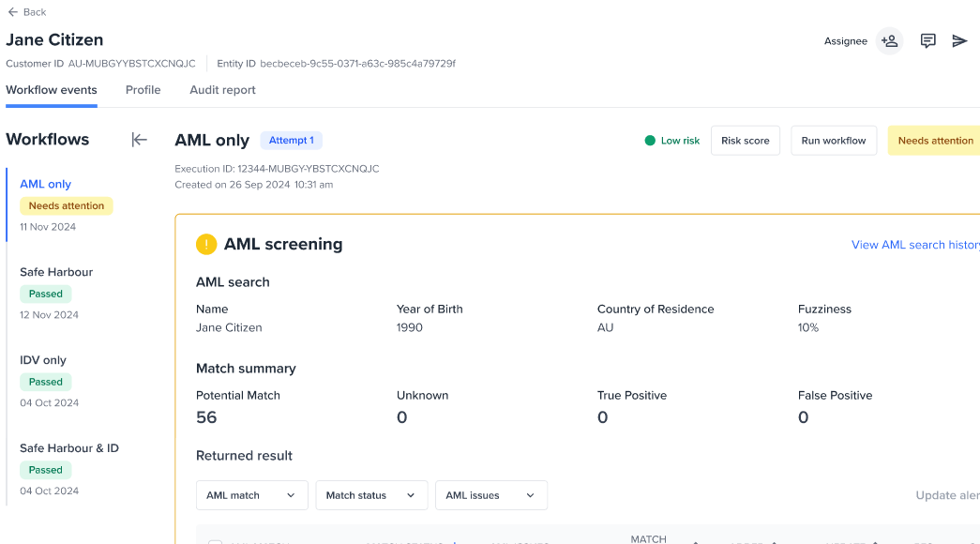
Task: Open the Audit report tab
Action: click(222, 90)
